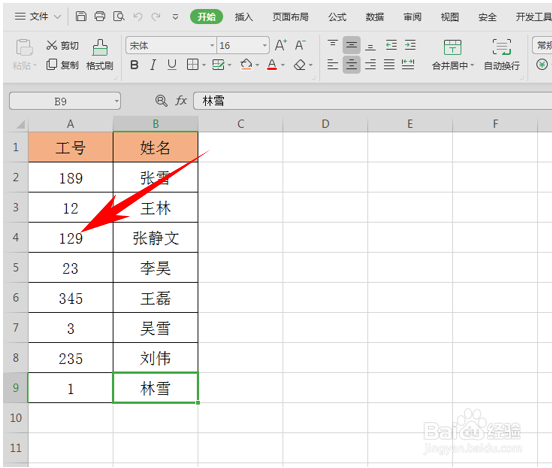Center text horizontally
Screen dimensions: 552x468
[351, 64]
